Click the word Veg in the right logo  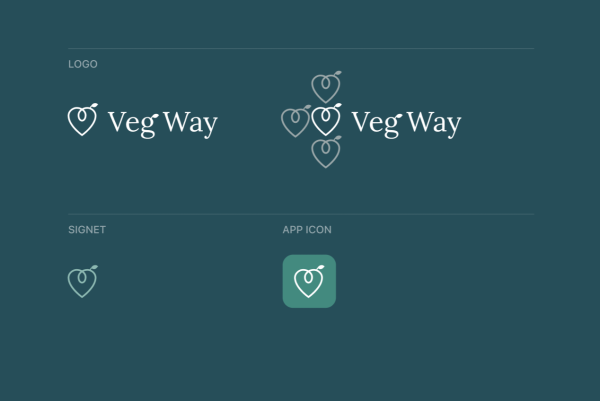pos(377,123)
